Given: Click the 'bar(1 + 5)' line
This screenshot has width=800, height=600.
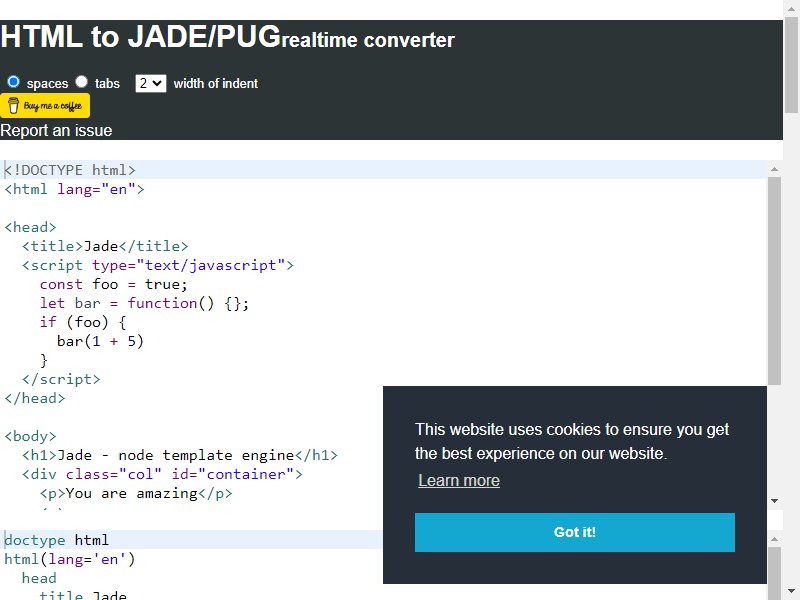Looking at the screenshot, I should (101, 341).
